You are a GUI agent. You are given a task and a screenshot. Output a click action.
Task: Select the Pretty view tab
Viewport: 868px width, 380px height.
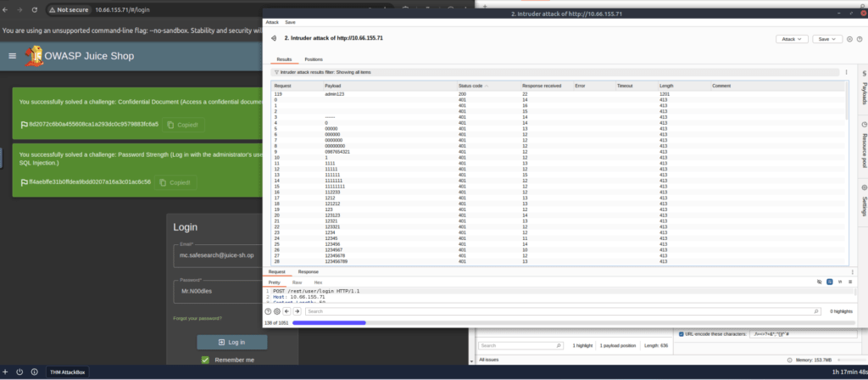click(274, 282)
